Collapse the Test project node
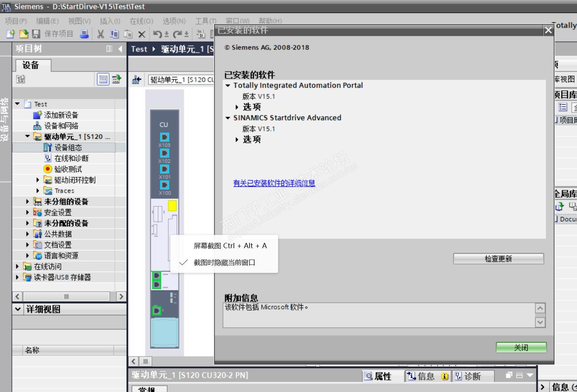This screenshot has height=392, width=577. click(x=17, y=104)
